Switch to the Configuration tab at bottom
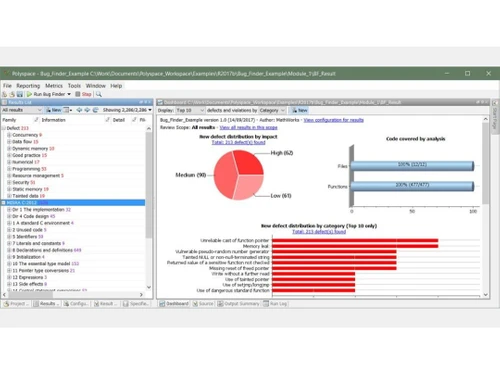This screenshot has height=375, width=500. point(76,304)
